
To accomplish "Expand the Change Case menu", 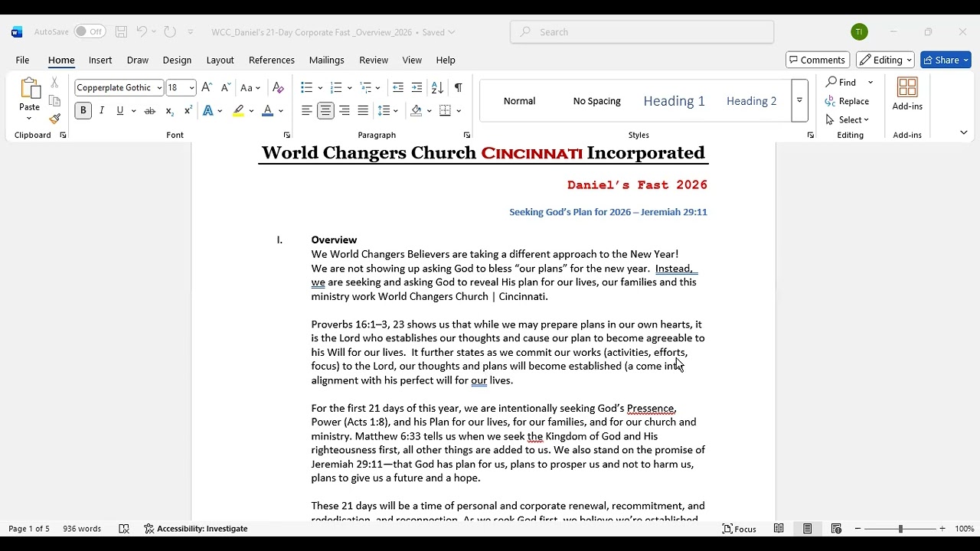I will pos(250,88).
